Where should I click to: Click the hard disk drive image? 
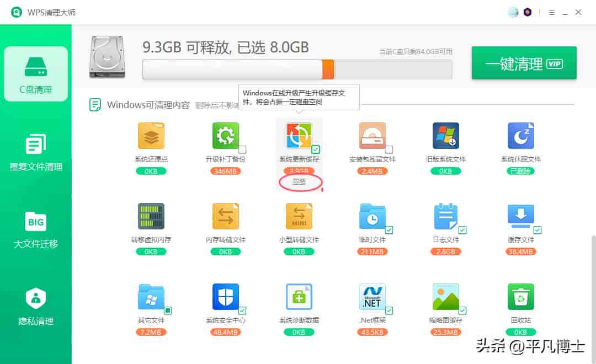coord(107,57)
